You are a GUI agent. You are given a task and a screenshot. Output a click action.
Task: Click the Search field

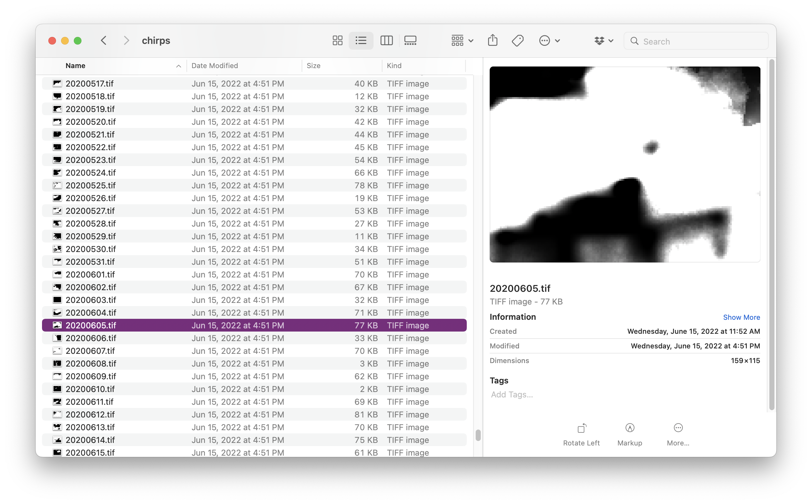(x=700, y=41)
